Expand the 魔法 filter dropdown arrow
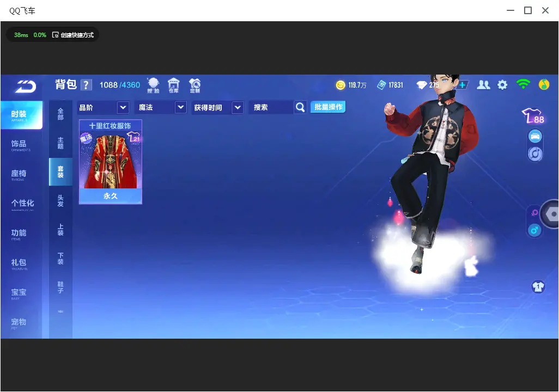Viewport: 559px width, 392px height. 181,107
